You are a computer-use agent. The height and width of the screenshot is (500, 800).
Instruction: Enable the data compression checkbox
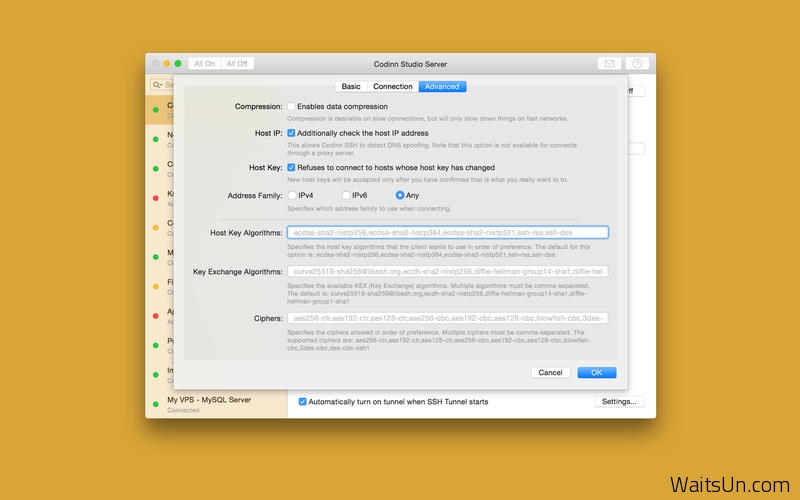click(x=291, y=106)
